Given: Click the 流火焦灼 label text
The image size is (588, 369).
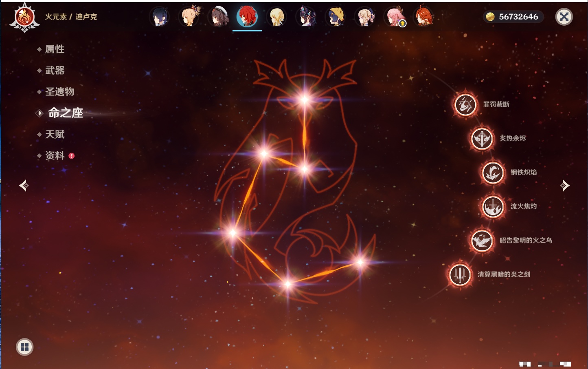Looking at the screenshot, I should pos(524,206).
